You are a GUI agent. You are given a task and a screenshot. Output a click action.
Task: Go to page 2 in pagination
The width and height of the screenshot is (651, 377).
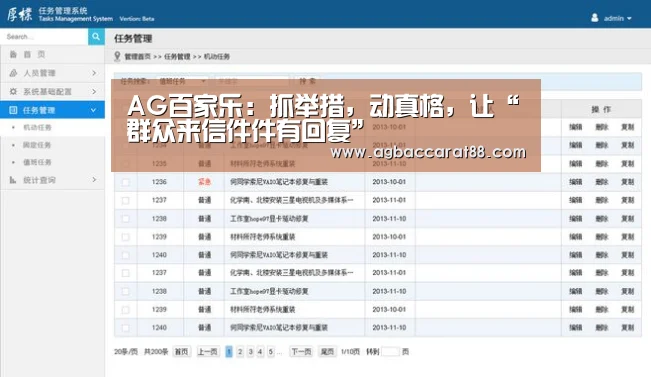click(240, 352)
